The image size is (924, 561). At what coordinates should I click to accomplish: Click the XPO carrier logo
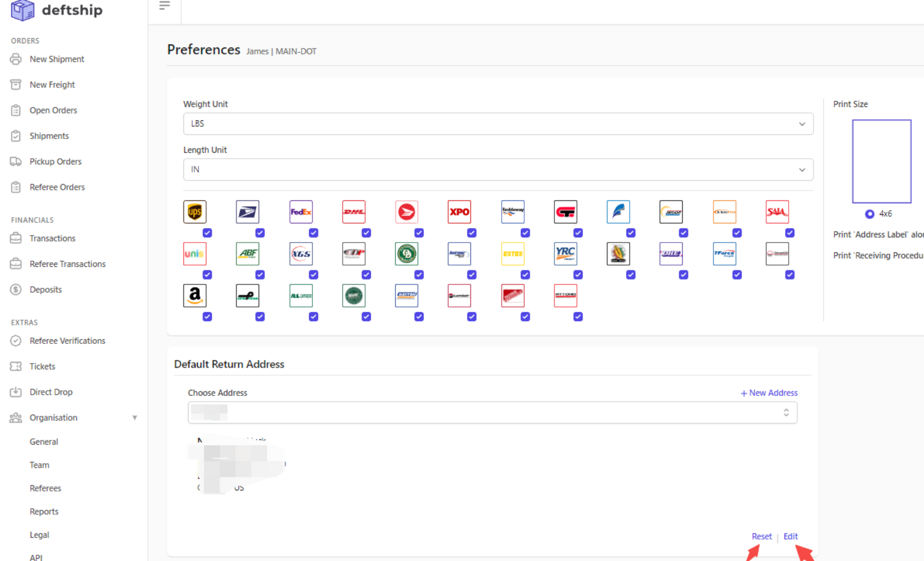pyautogui.click(x=459, y=212)
